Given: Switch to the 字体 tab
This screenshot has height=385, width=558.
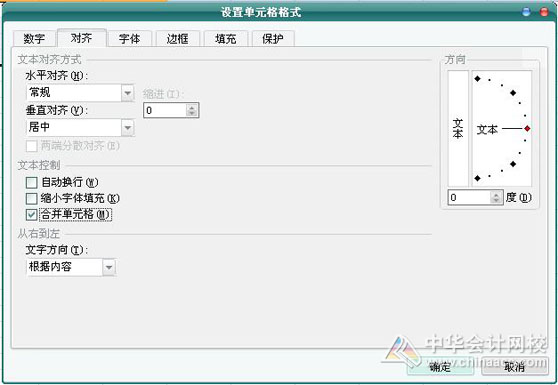Looking at the screenshot, I should (x=130, y=38).
